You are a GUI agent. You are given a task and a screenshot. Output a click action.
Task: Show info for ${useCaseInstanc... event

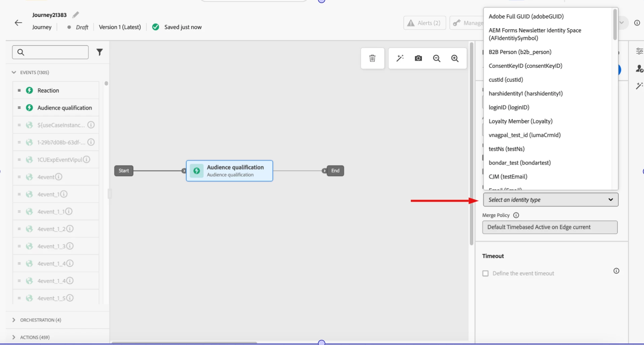point(91,125)
